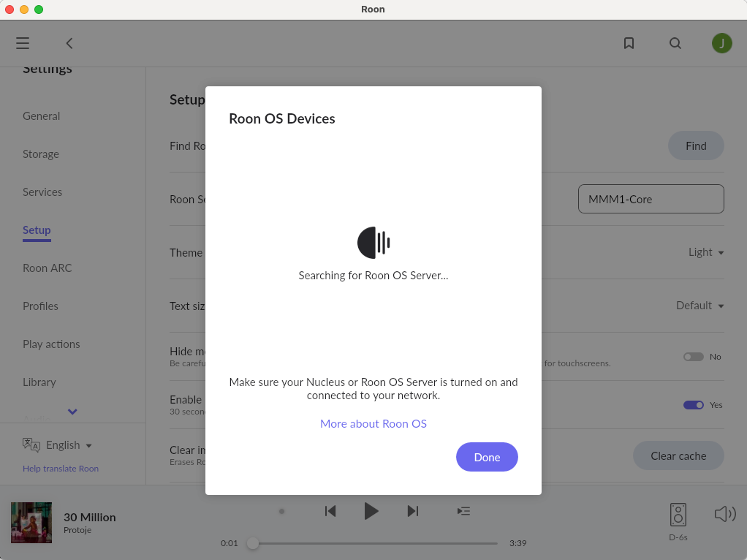Click the Protoje artist name
Screen dimensions: 747x560
tap(77, 530)
